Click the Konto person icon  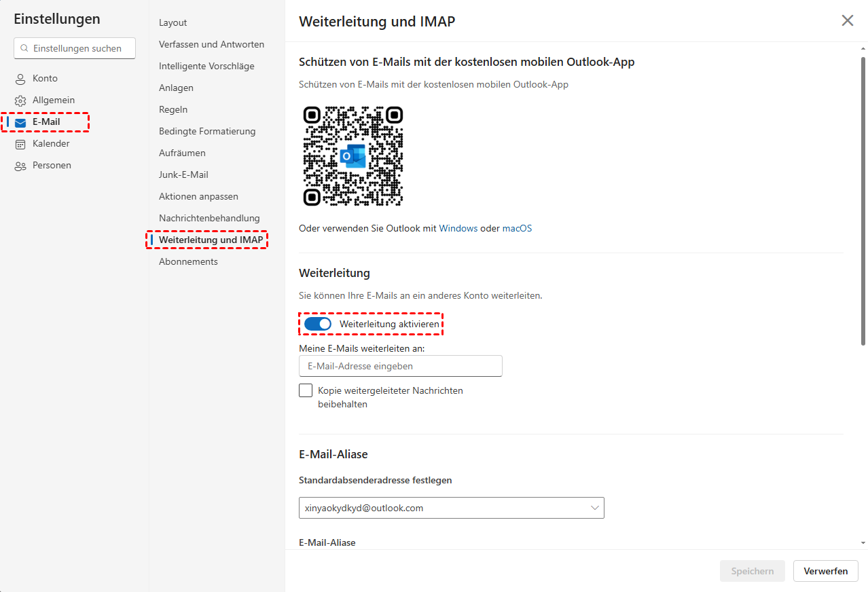[x=20, y=79]
